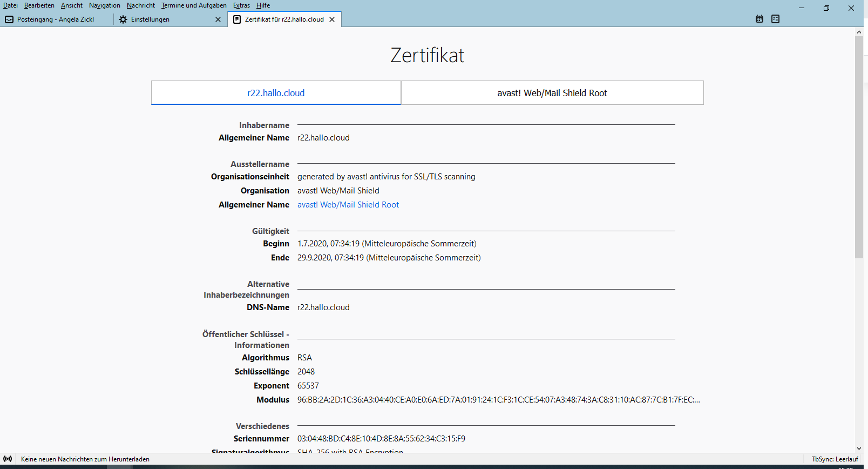The width and height of the screenshot is (868, 469).
Task: Open the Nachricht menu
Action: (x=141, y=5)
